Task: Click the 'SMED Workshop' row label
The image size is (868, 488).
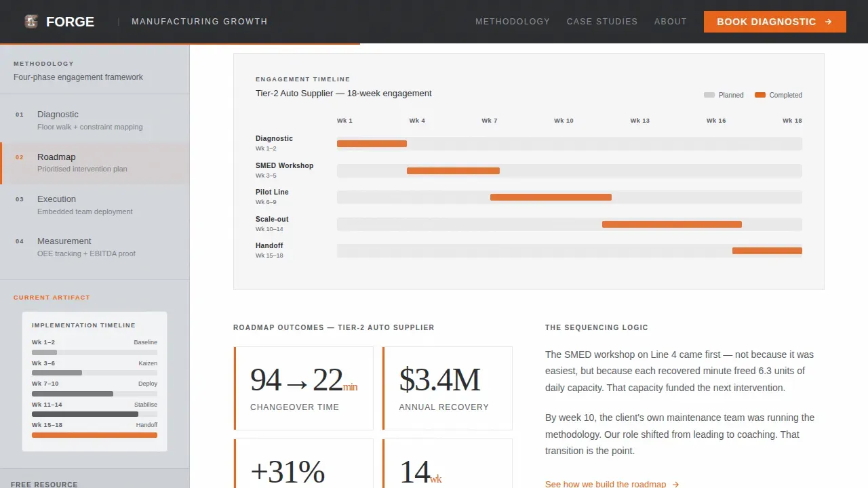Action: tap(284, 165)
